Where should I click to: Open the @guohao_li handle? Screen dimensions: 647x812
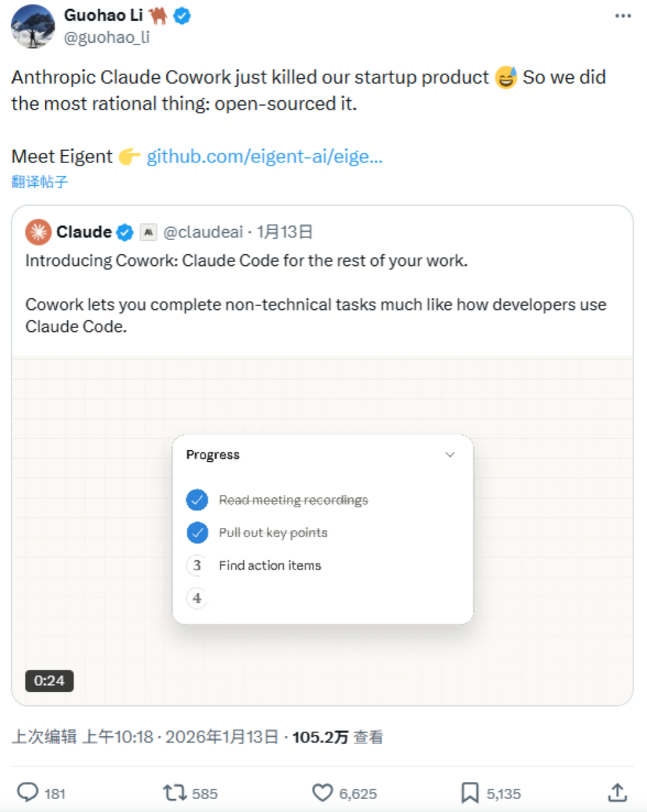click(x=106, y=38)
